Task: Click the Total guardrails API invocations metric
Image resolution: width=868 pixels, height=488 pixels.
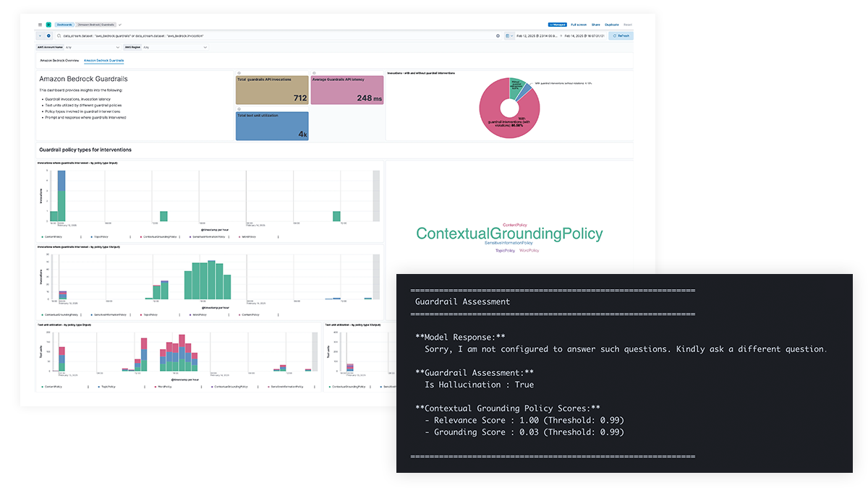Action: tap(272, 90)
